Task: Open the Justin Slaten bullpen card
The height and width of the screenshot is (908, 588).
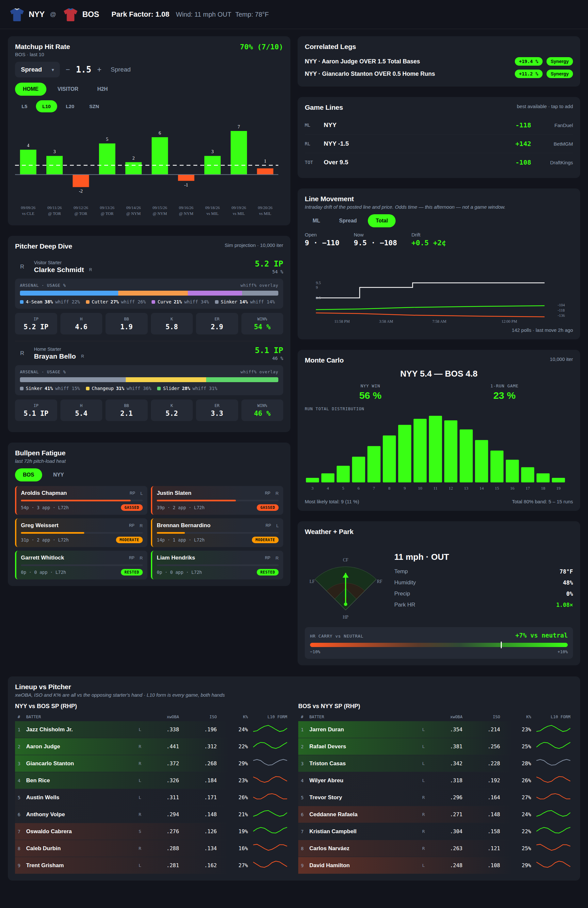Action: point(217,500)
